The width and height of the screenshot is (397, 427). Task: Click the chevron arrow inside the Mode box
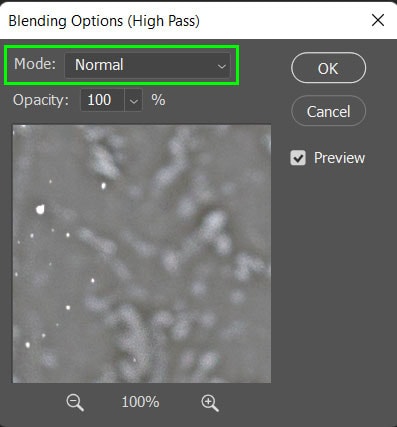pos(222,66)
